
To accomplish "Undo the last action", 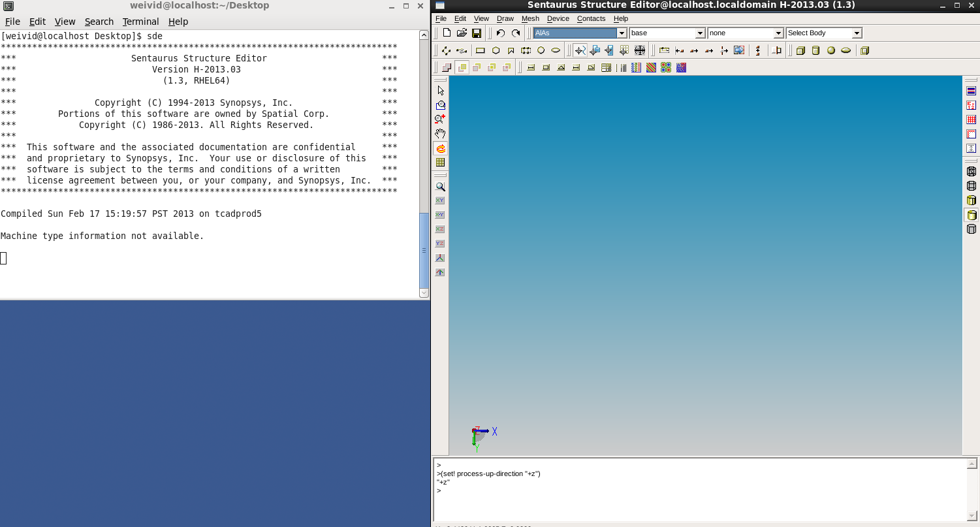I will (x=501, y=33).
